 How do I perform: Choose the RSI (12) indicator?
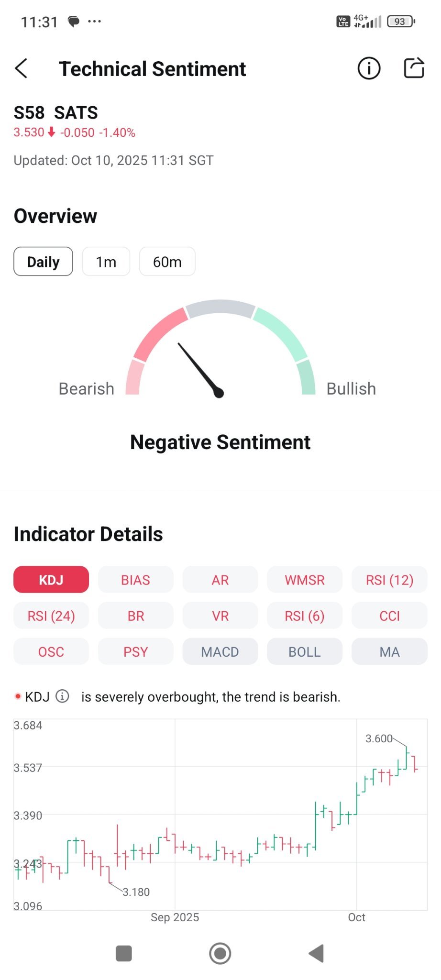(x=389, y=580)
